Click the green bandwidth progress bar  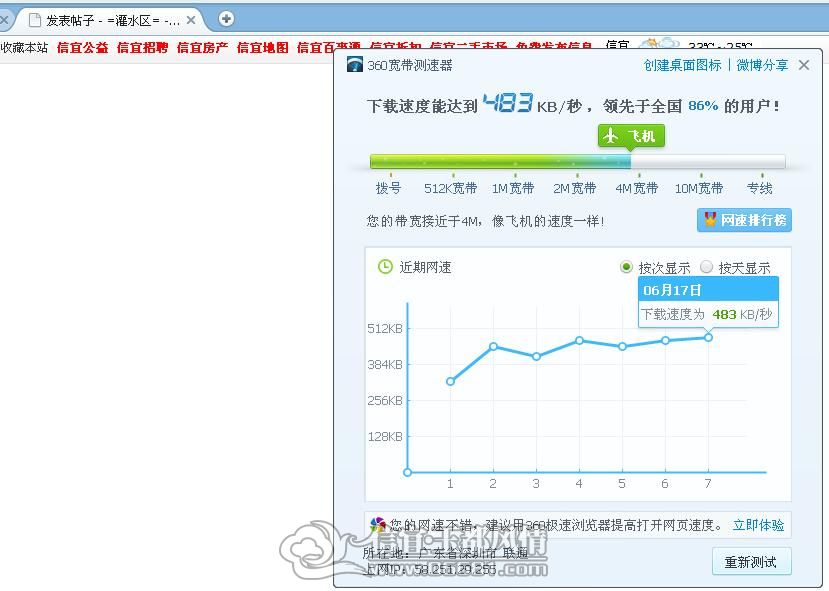pos(577,162)
